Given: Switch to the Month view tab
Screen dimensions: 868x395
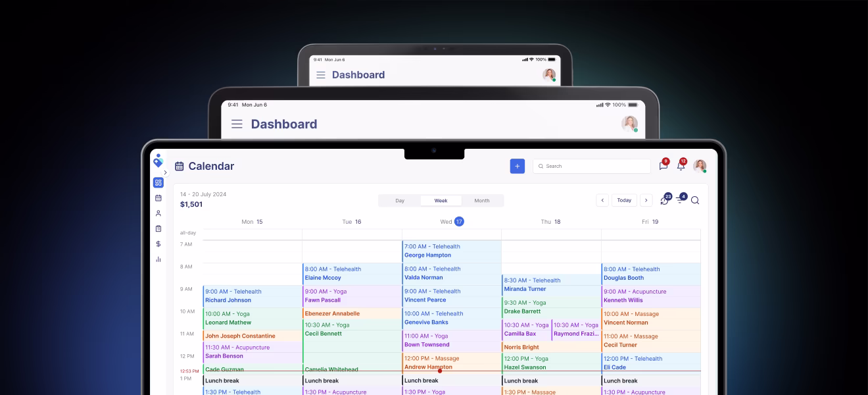Looking at the screenshot, I should 481,201.
